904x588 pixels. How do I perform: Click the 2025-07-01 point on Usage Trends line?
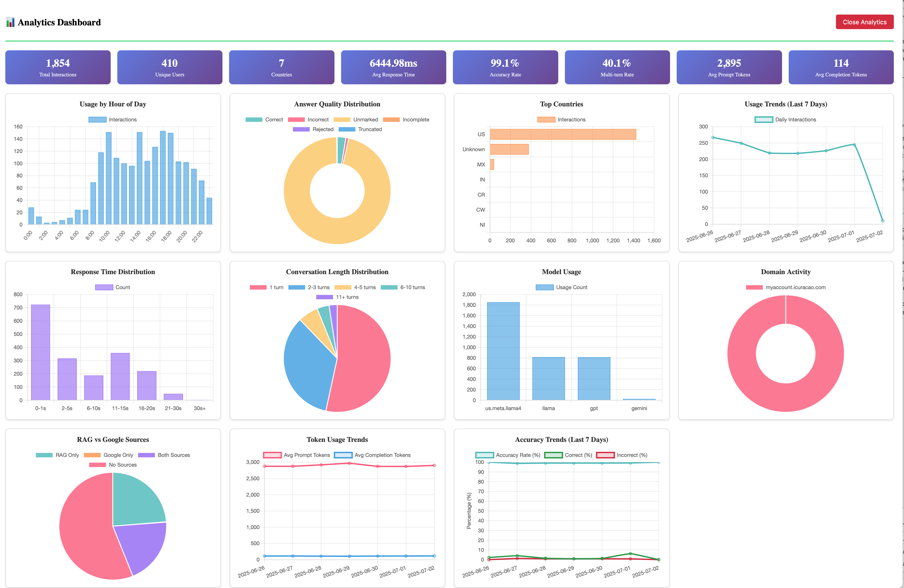[854, 145]
